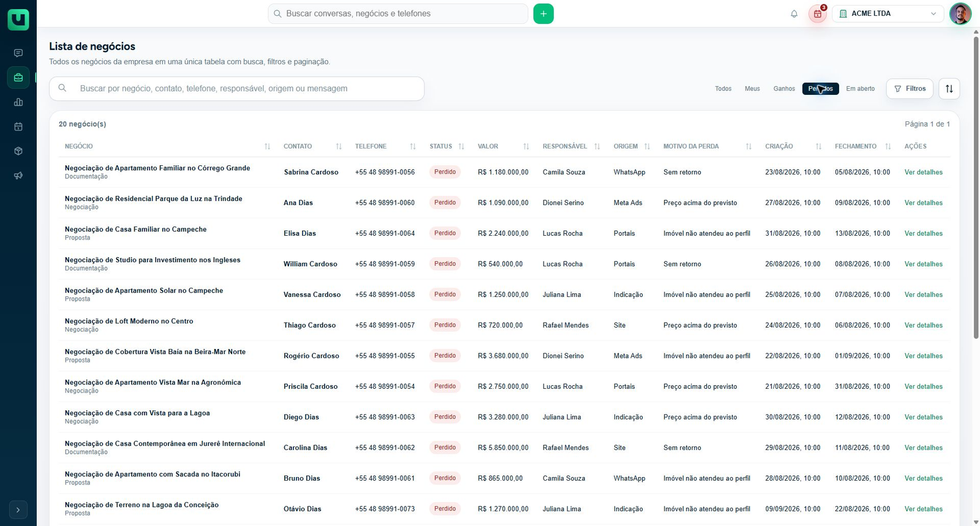
Task: Click the green plus add button
Action: 543,13
